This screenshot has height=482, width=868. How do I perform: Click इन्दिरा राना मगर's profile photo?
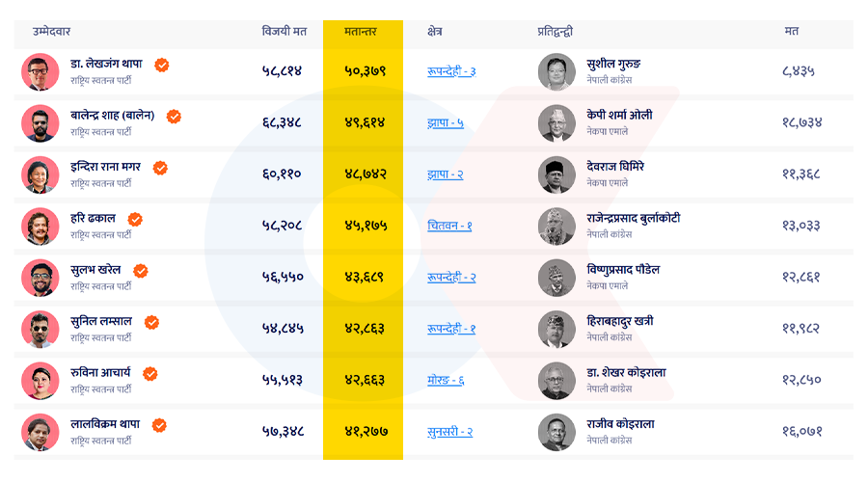coord(41,174)
